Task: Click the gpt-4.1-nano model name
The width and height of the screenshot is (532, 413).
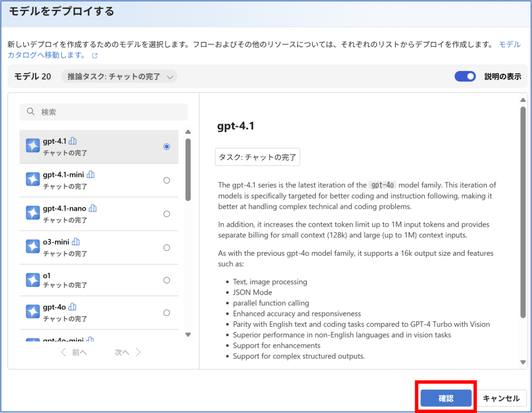Action: point(64,208)
